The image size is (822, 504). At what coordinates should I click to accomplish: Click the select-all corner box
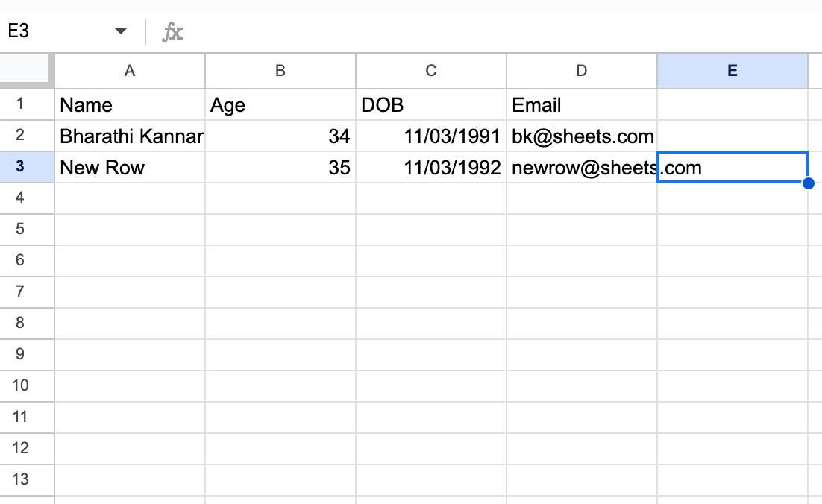[27, 71]
